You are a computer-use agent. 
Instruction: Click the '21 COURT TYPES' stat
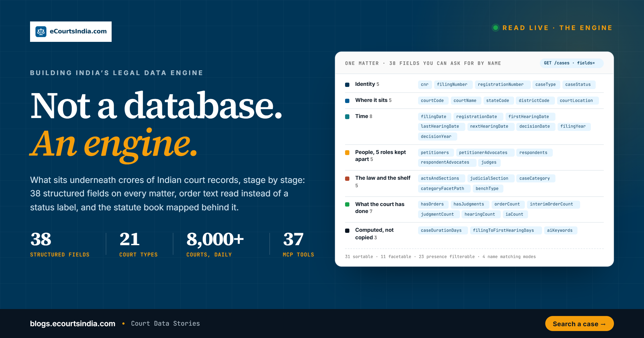point(138,244)
